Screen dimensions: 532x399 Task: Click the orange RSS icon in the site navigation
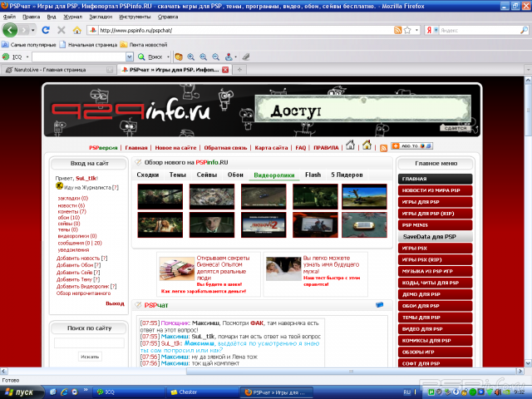click(x=383, y=146)
